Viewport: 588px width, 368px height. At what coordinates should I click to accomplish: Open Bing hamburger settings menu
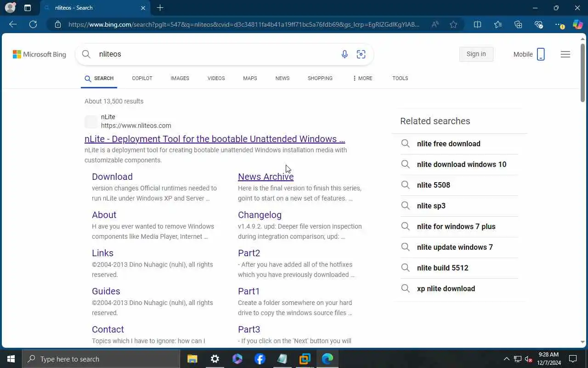(565, 54)
